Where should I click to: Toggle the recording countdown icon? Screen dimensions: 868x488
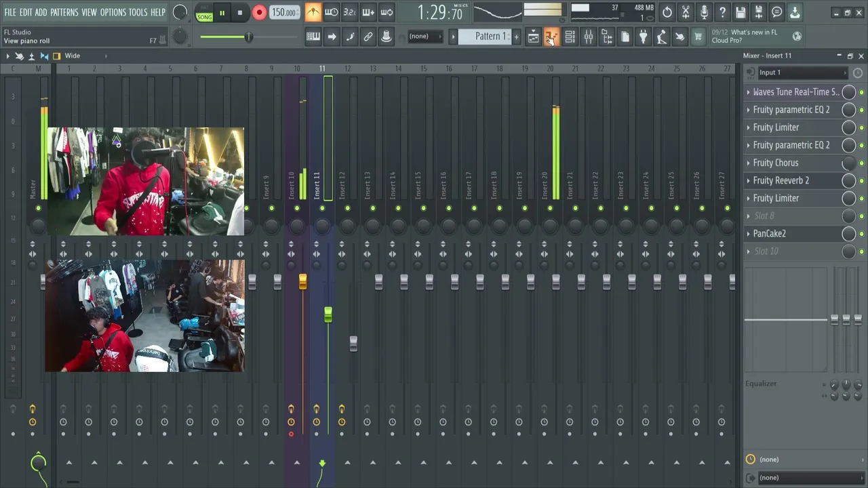(x=350, y=12)
